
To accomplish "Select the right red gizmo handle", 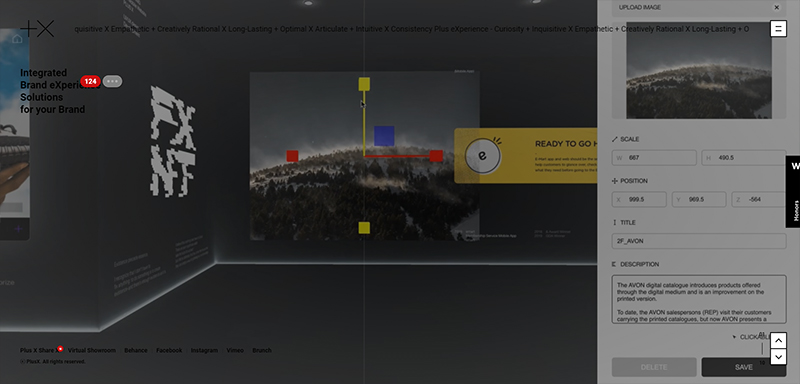I will tap(436, 156).
